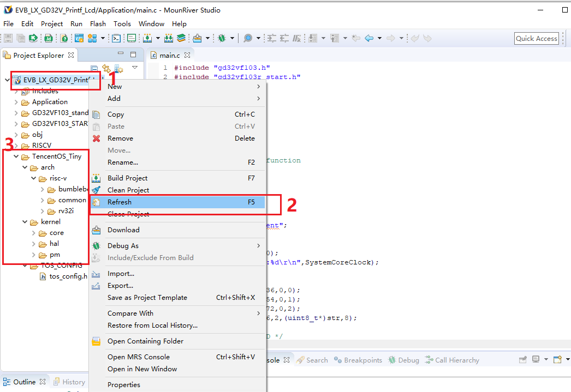Select Save as Project Template

click(178, 298)
